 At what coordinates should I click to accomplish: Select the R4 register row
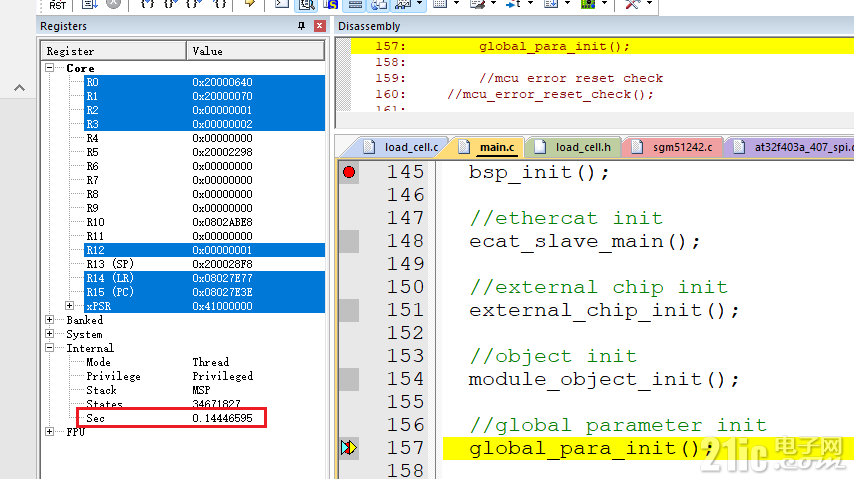[x=205, y=138]
